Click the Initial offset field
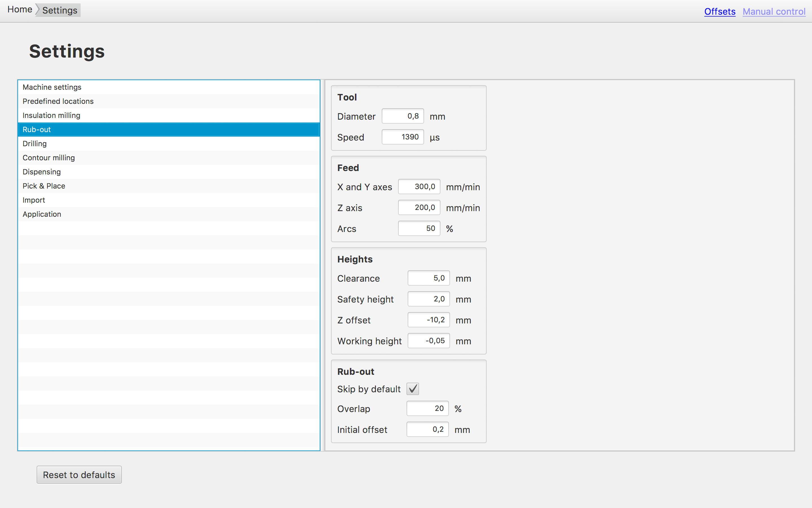 coord(427,429)
